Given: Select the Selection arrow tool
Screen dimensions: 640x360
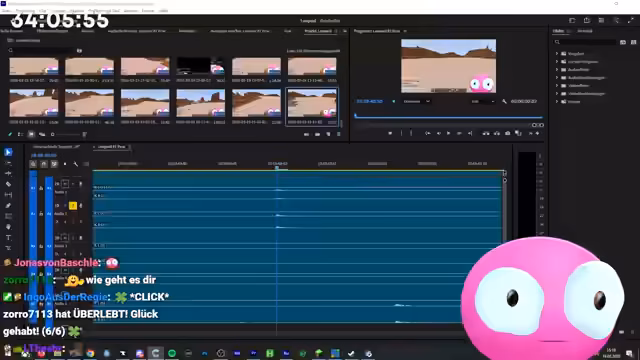Looking at the screenshot, I should click(x=8, y=152).
